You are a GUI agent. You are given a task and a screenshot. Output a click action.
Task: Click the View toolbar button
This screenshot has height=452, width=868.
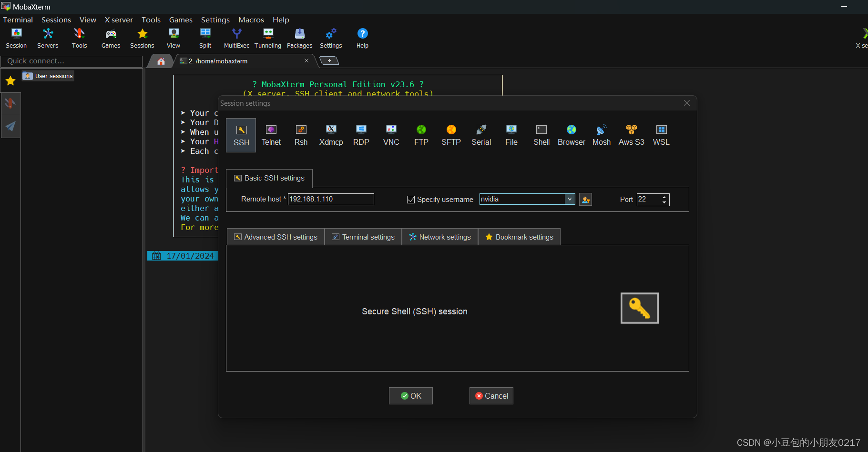[174, 38]
